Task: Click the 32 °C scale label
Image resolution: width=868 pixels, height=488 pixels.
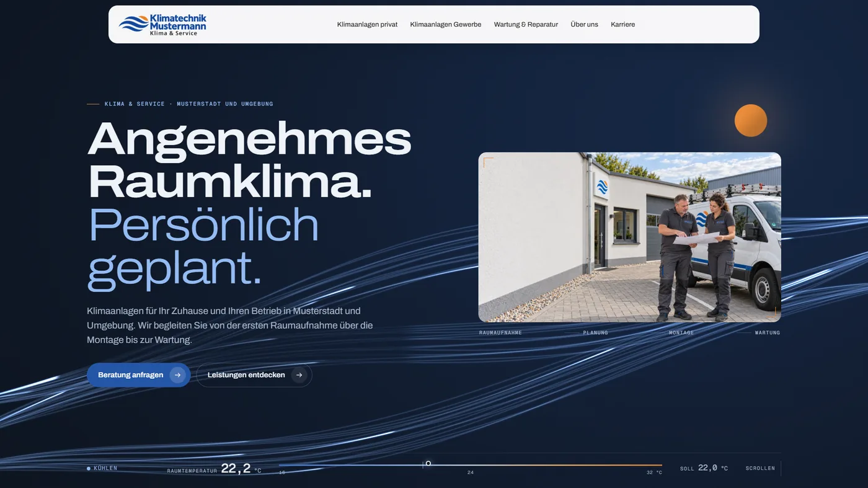Action: click(x=654, y=472)
